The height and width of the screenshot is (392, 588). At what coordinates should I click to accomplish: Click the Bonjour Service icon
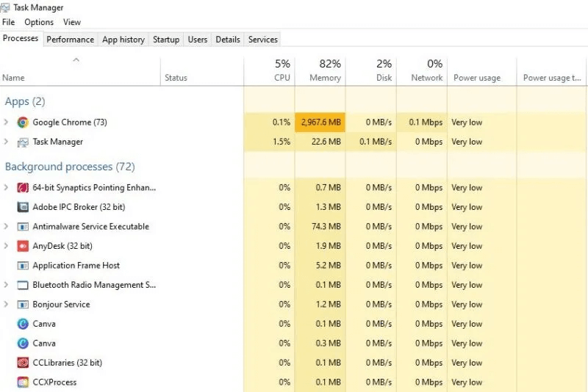point(23,305)
